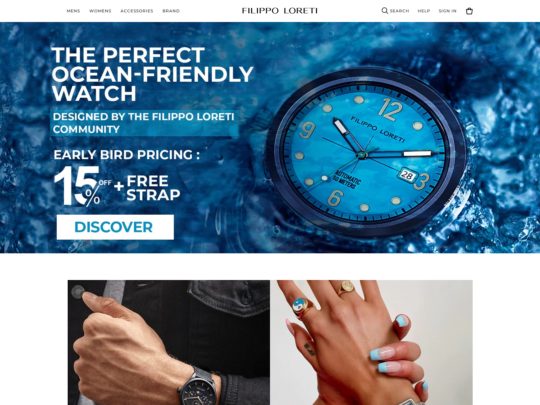Expand the Accessories navigation menu
Viewport: 540px width, 405px height.
137,11
